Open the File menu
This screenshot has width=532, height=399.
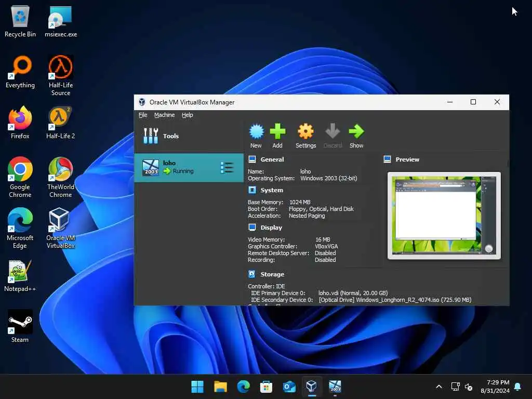tap(143, 115)
